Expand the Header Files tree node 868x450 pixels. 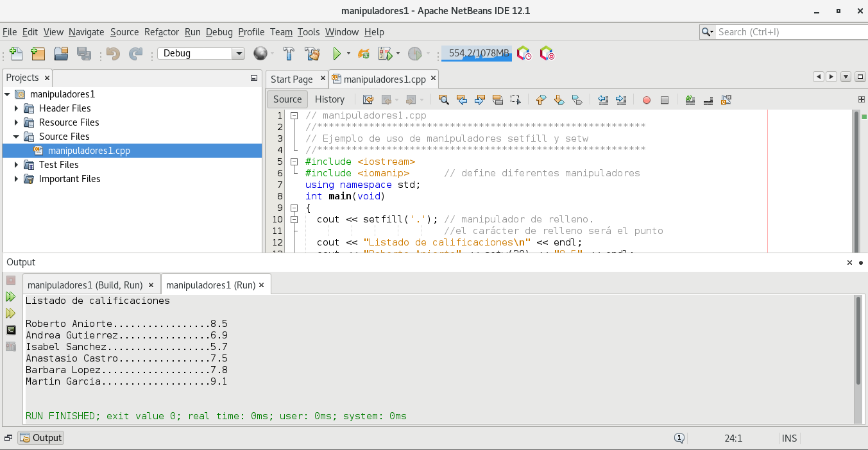(17, 108)
